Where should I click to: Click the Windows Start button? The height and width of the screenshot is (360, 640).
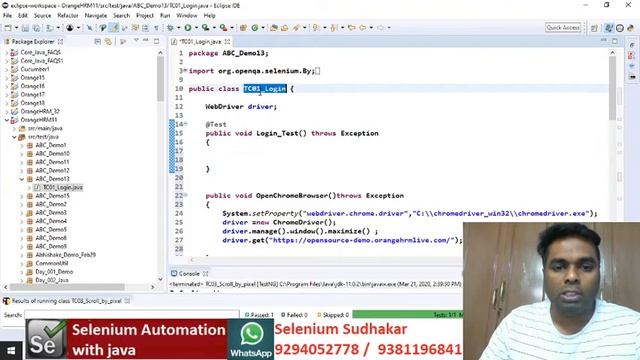(x=11, y=351)
